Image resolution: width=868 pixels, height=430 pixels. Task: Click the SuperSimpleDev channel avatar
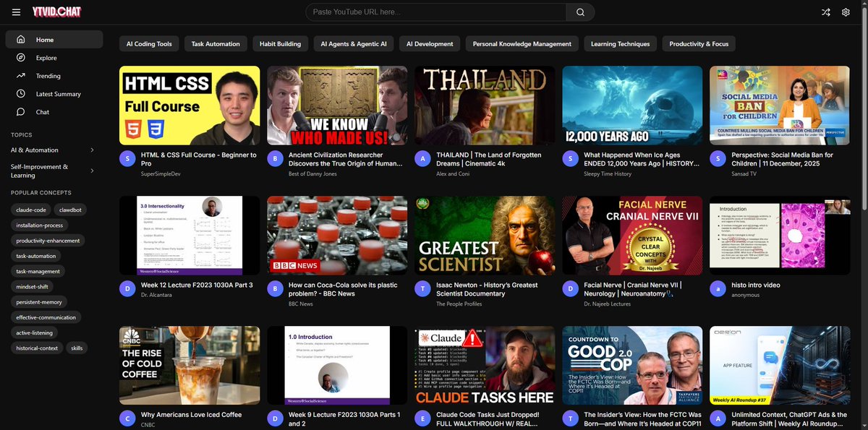pos(128,158)
